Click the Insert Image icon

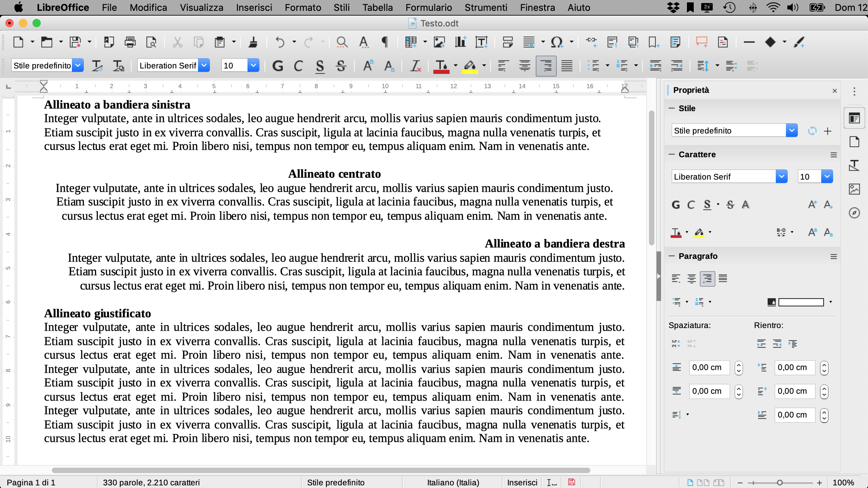coord(439,42)
